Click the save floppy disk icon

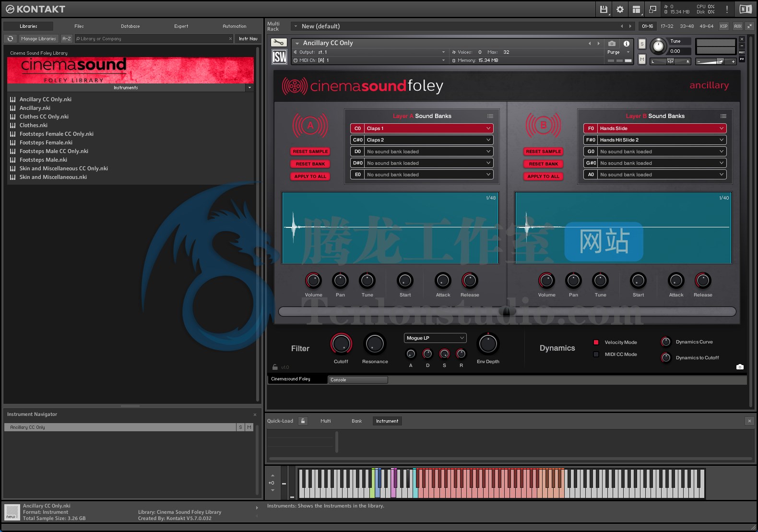pos(604,9)
